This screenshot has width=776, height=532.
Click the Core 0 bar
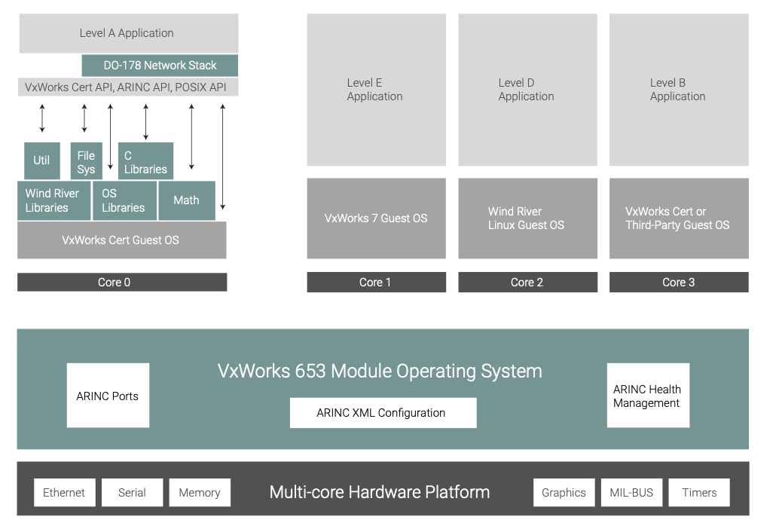pos(122,282)
